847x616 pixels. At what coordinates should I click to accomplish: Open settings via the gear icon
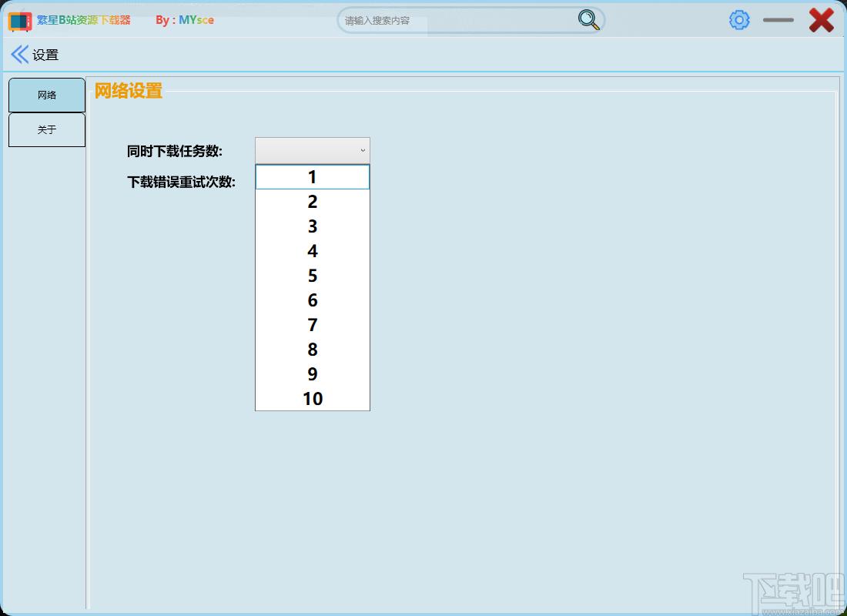coord(739,20)
